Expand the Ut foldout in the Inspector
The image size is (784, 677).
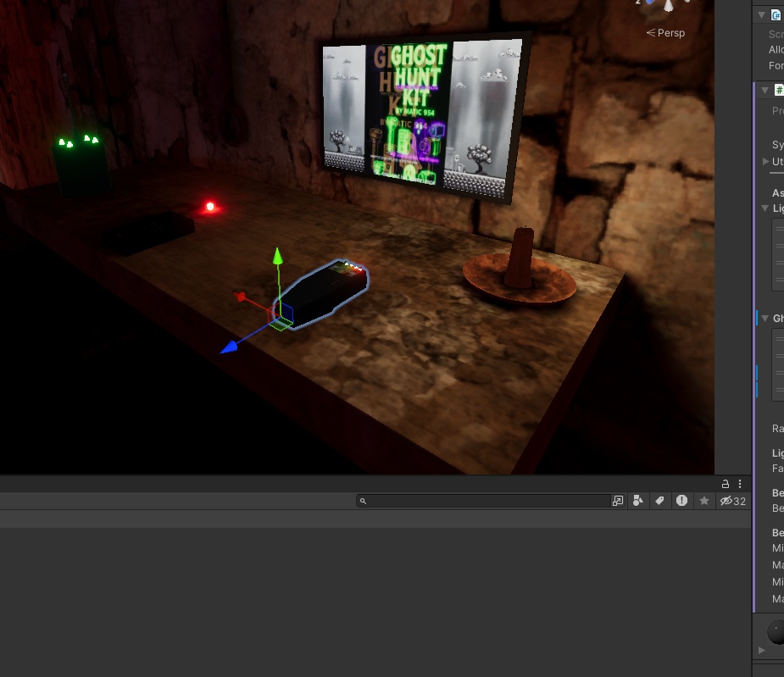[x=765, y=159]
